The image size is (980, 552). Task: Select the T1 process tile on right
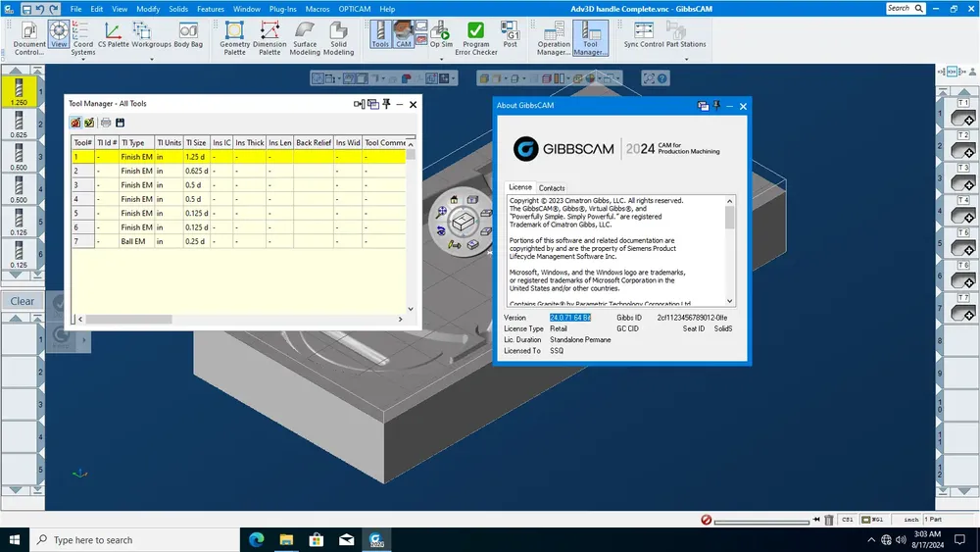pos(962,113)
